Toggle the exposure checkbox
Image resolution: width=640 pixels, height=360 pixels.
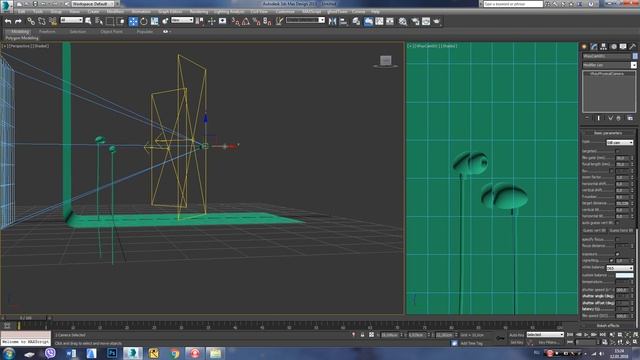tap(617, 254)
